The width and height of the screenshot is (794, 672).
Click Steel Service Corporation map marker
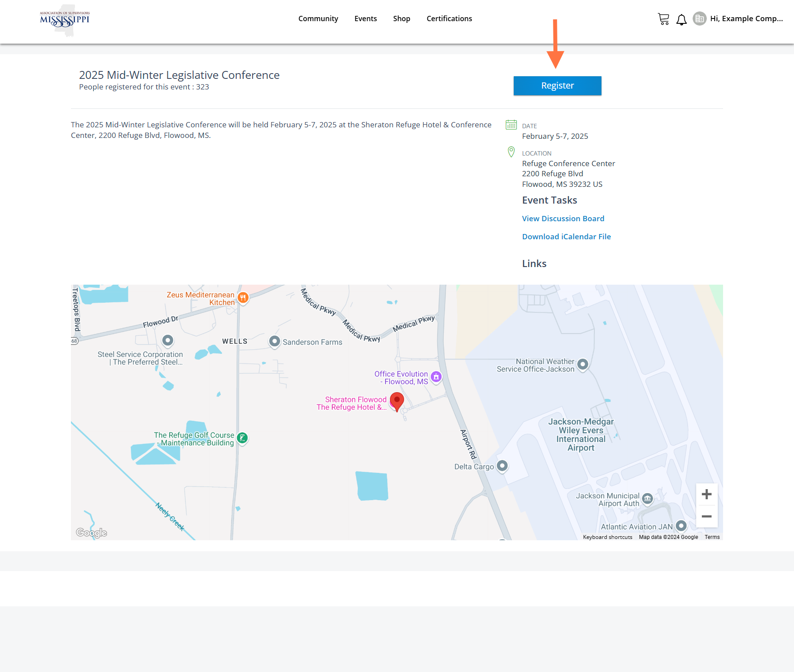[x=167, y=341]
